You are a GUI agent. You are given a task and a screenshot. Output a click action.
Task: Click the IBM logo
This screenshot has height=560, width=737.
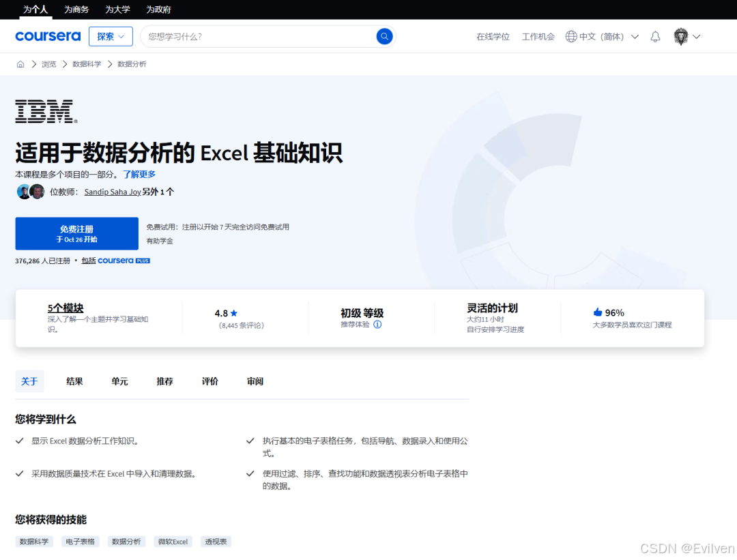tap(46, 111)
